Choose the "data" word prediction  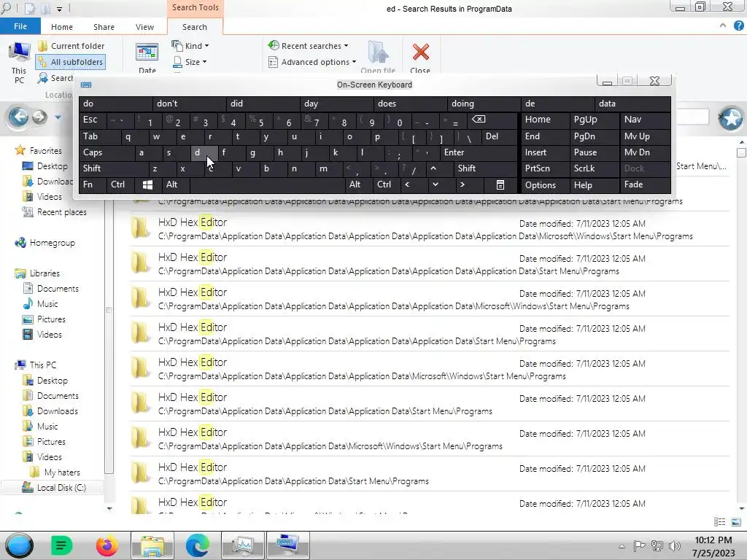(632, 104)
